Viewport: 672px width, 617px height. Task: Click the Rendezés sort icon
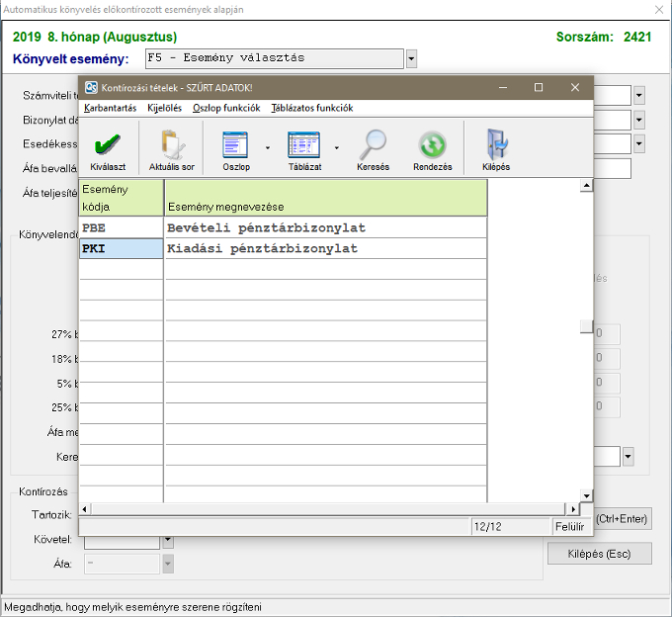click(432, 146)
